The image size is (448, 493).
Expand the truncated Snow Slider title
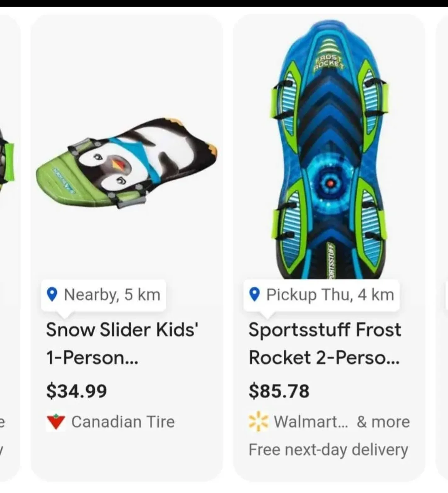(122, 343)
